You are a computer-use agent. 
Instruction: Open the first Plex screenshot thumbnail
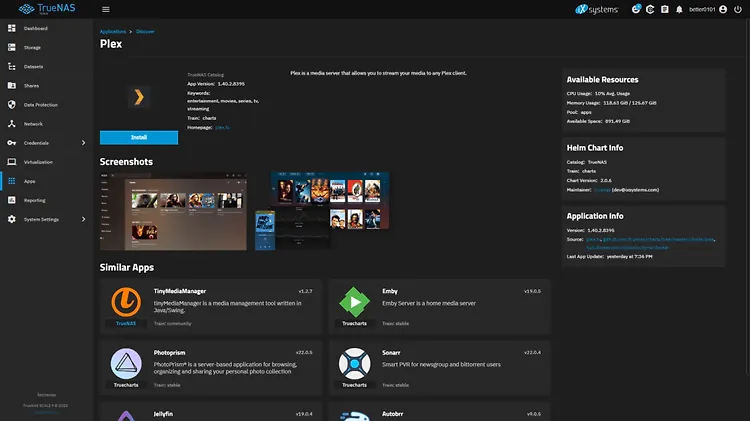tap(173, 211)
